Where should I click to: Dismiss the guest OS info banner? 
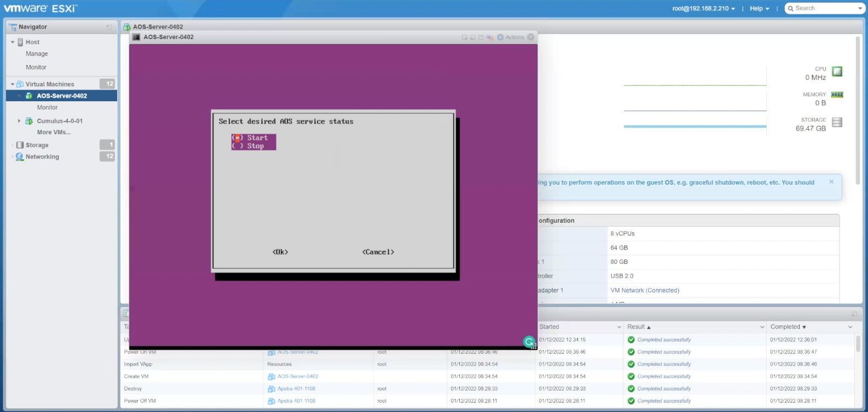(831, 182)
